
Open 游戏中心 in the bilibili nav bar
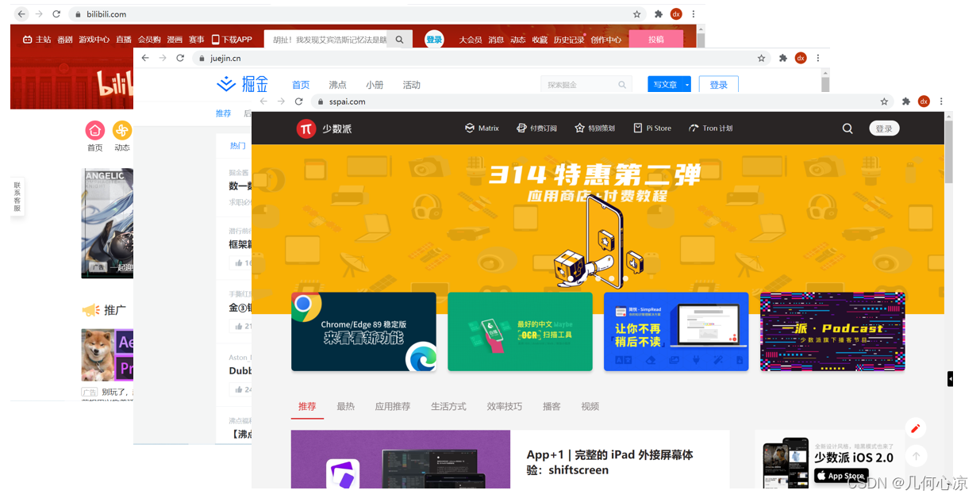click(x=94, y=40)
